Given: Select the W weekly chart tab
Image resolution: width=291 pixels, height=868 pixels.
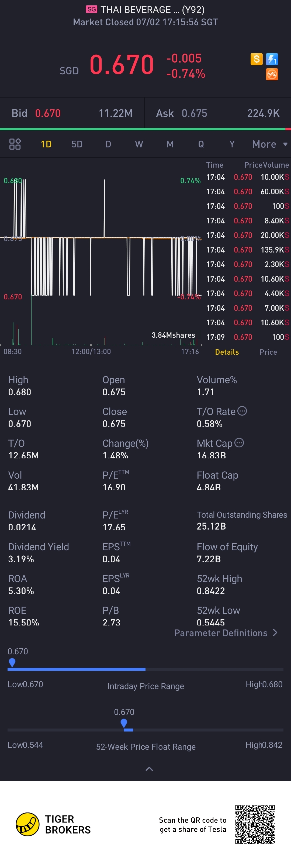Looking at the screenshot, I should [139, 144].
